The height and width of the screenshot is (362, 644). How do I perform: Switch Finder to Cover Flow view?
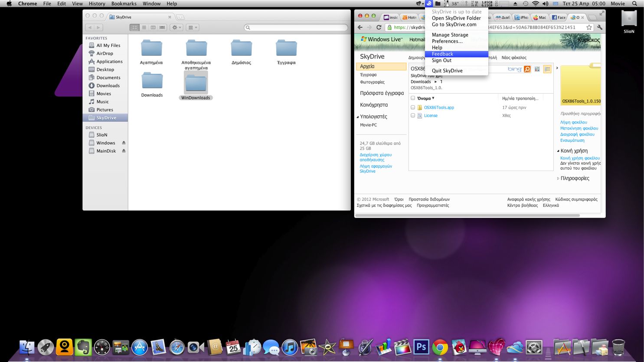(x=162, y=27)
